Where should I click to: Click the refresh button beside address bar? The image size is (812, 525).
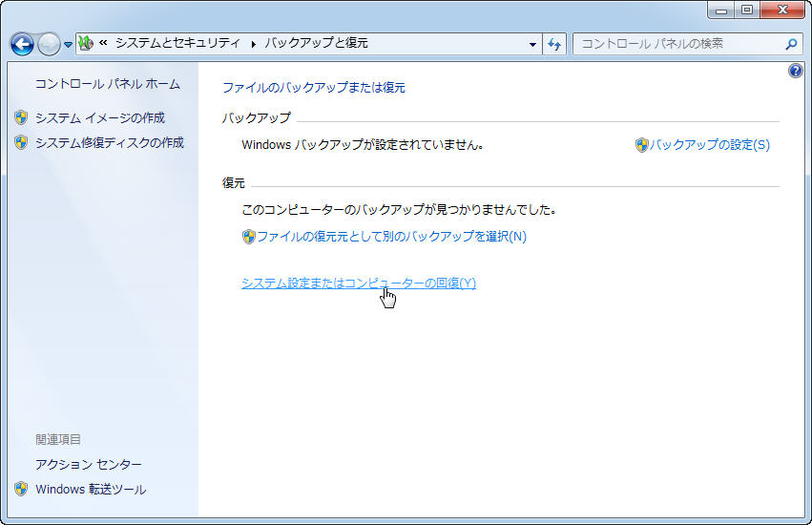coord(554,44)
